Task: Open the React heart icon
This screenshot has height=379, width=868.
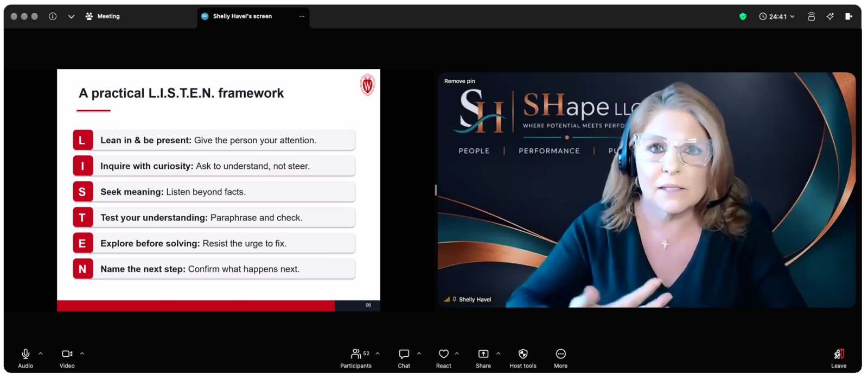Action: 444,354
